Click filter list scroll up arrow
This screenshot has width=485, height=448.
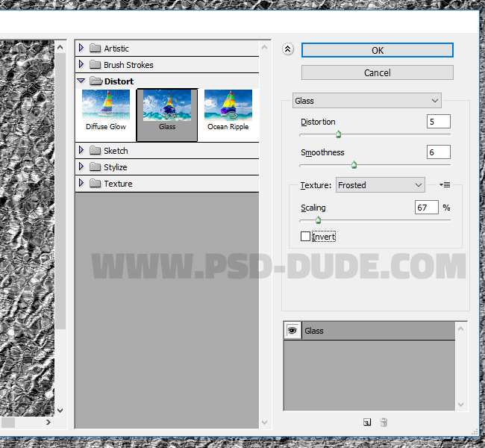tap(264, 47)
